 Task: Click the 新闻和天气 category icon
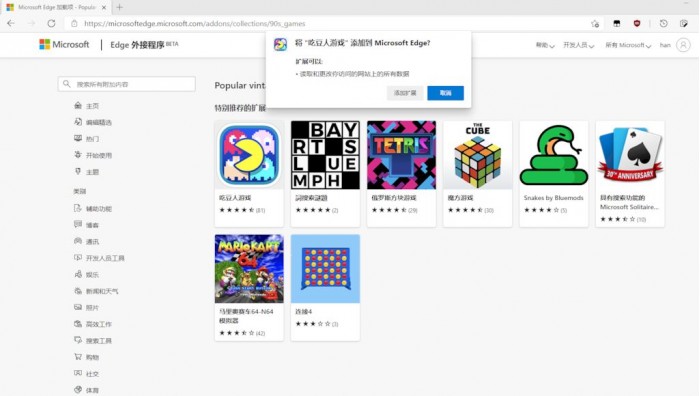(78, 291)
